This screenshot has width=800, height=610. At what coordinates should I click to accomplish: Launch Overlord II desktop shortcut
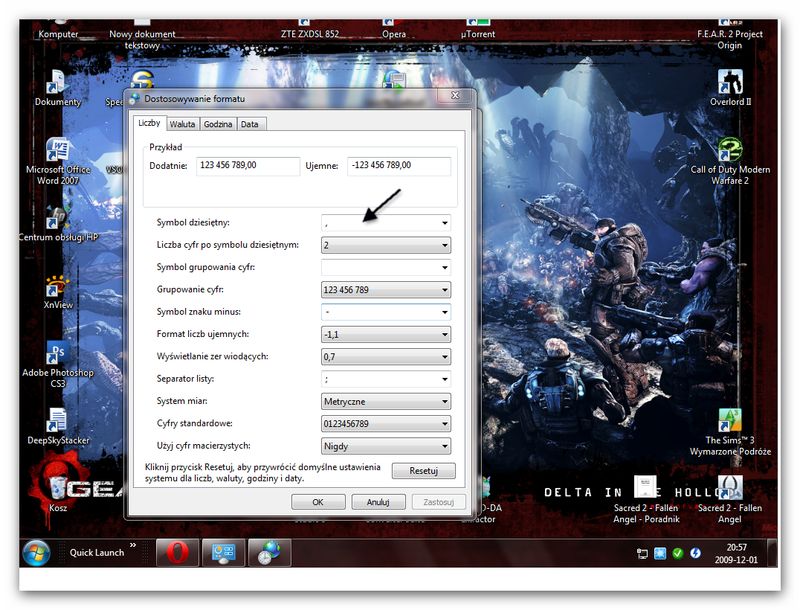click(x=730, y=88)
